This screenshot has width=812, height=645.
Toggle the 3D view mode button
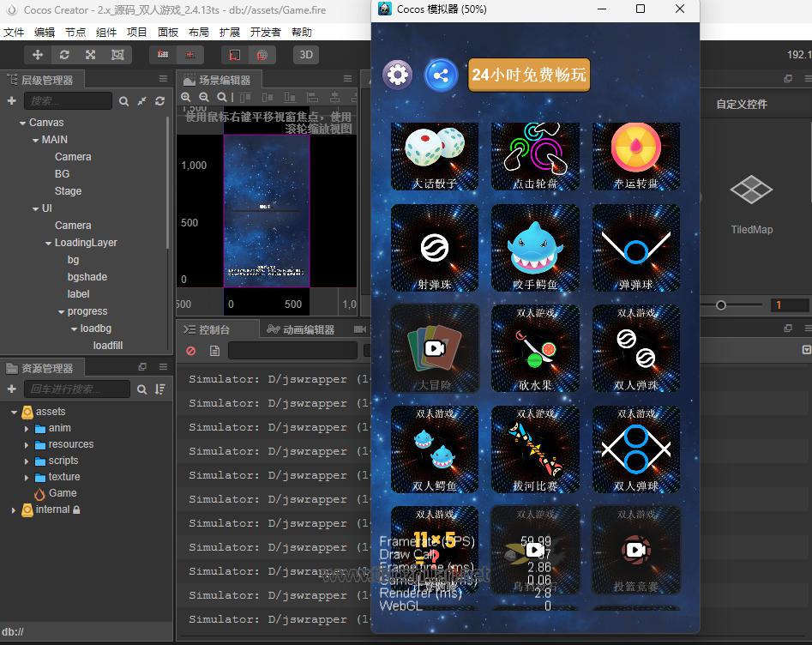coord(306,54)
